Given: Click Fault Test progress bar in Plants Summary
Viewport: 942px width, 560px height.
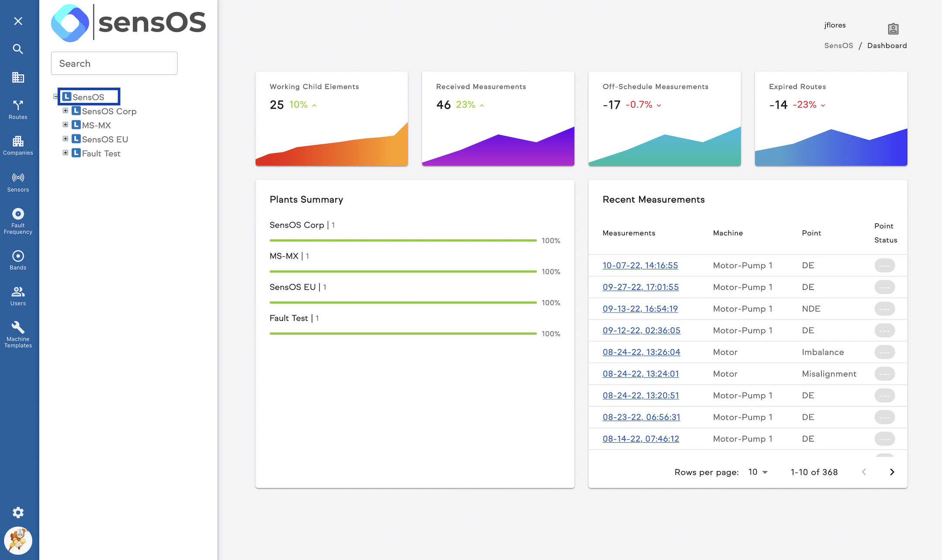Looking at the screenshot, I should (403, 333).
